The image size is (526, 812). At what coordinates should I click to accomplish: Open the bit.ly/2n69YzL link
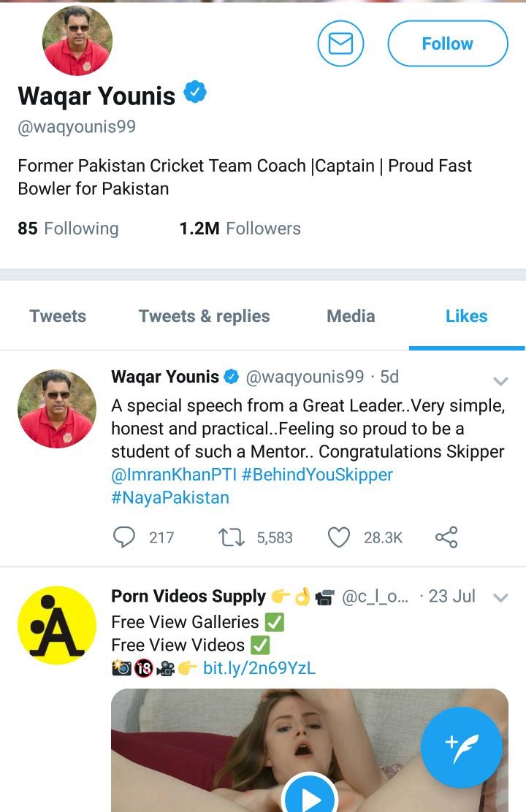pos(259,667)
